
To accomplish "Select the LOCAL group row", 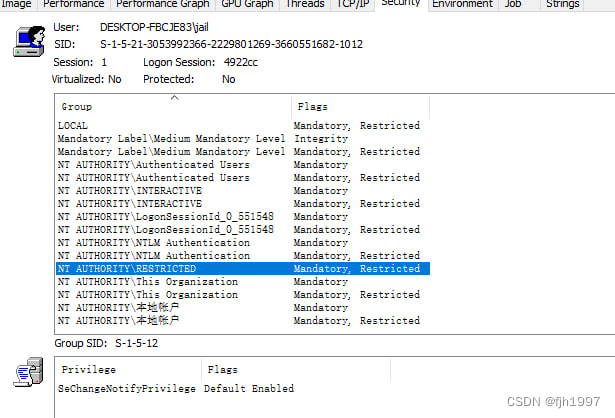I will 243,125.
